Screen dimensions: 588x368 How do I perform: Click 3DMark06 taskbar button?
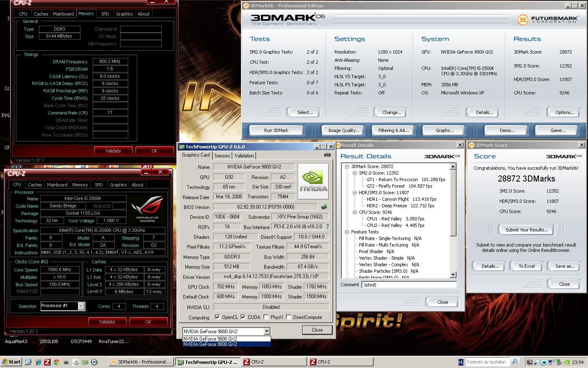141,362
